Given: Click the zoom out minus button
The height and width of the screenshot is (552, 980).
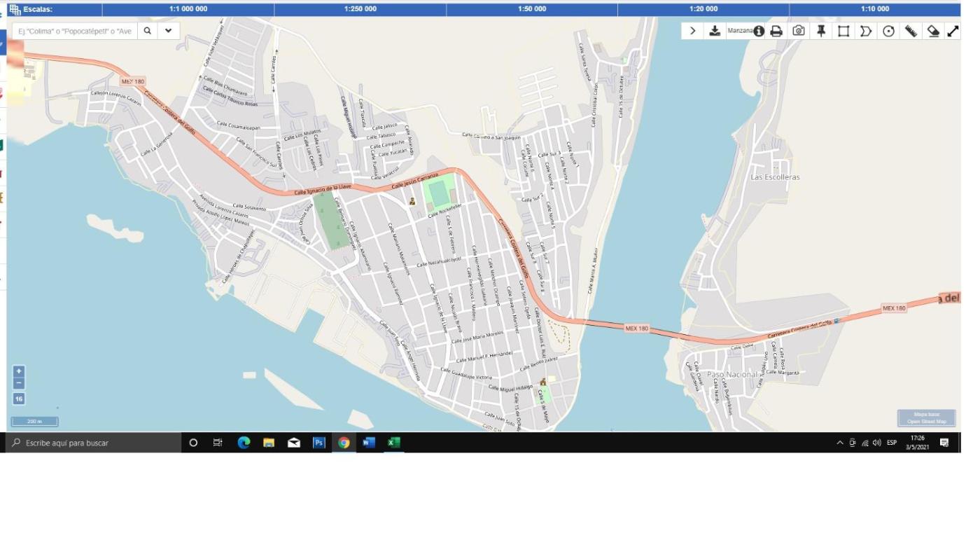Looking at the screenshot, I should [x=19, y=384].
